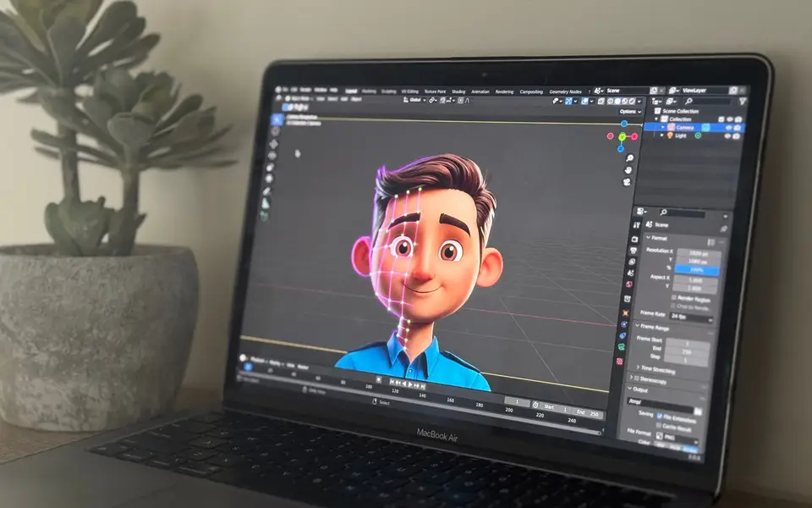Click the ViewLayer name field in top bar
Image resolution: width=812 pixels, height=508 pixels.
pos(705,91)
